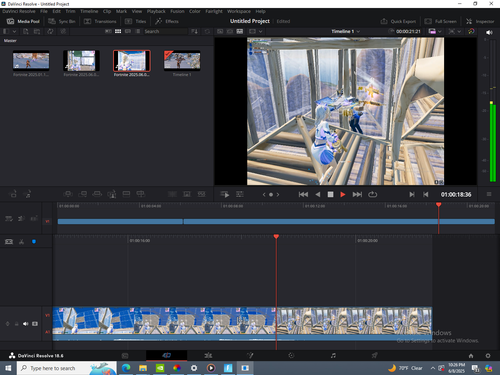Open the Inspector panel

480,21
